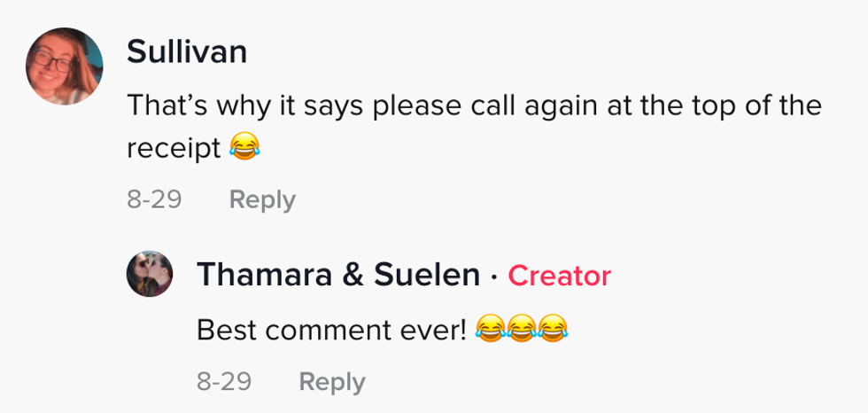This screenshot has height=413, width=868.
Task: Click the word 'receipt' in Sullivan's comment
Action: pyautogui.click(x=172, y=149)
